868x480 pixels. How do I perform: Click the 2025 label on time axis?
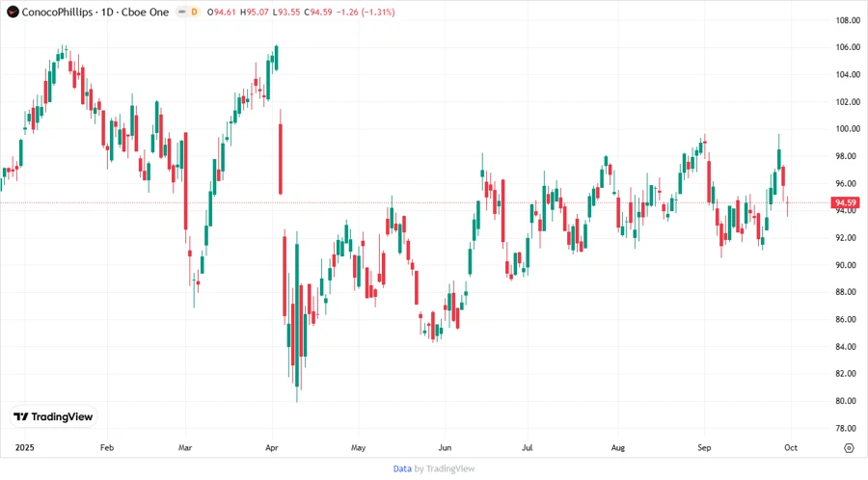pos(25,448)
